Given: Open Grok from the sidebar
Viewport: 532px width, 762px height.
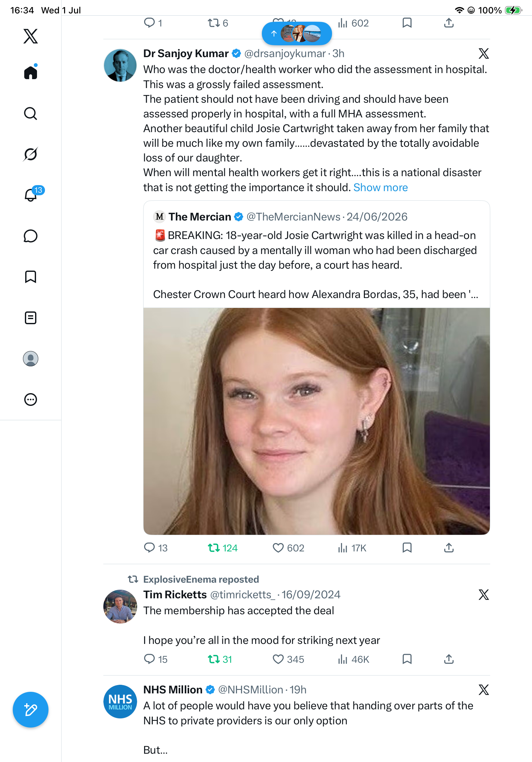Looking at the screenshot, I should pos(31,154).
